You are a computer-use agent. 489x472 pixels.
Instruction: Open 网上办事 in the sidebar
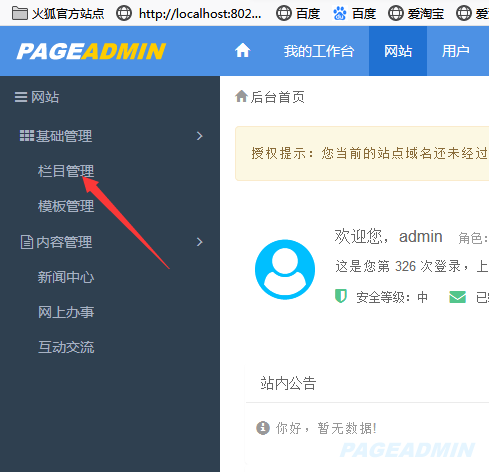[66, 312]
